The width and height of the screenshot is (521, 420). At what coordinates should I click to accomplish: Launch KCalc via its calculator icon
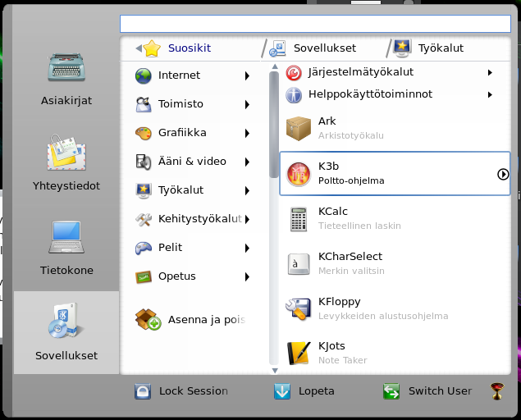tap(299, 219)
